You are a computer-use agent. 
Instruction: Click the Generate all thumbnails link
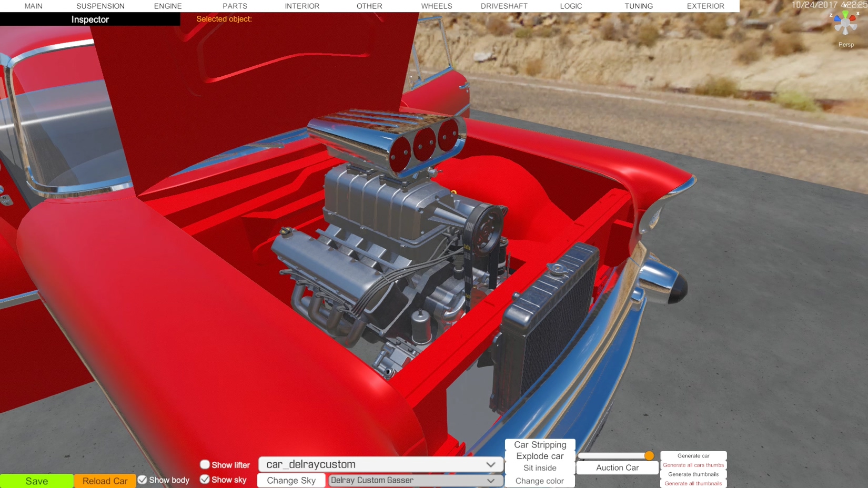click(693, 483)
